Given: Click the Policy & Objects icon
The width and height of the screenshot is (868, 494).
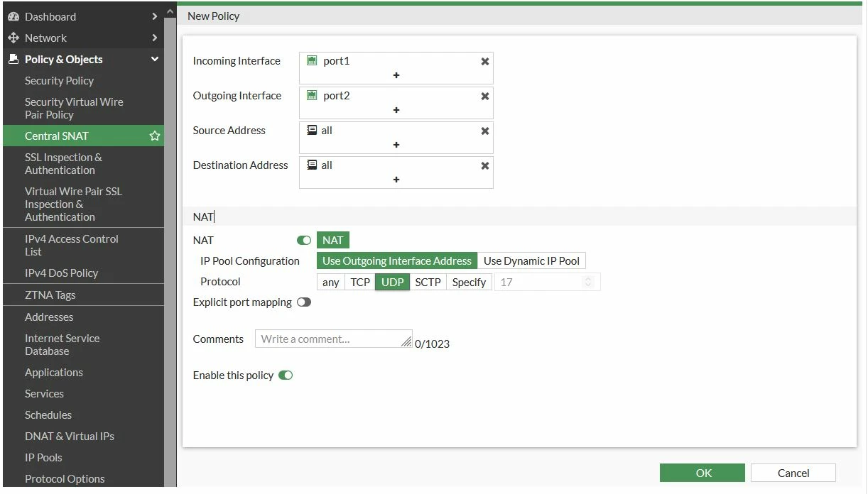Looking at the screenshot, I should 13,59.
